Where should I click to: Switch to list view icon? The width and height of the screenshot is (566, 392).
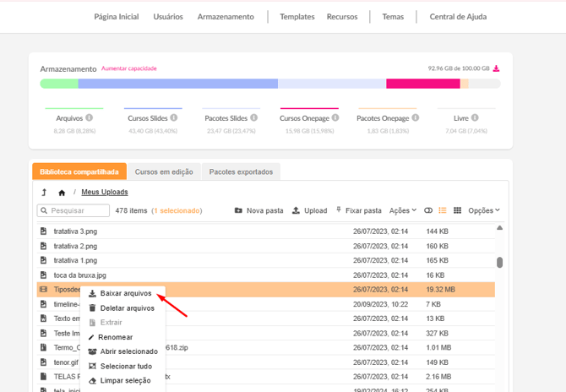tap(442, 210)
